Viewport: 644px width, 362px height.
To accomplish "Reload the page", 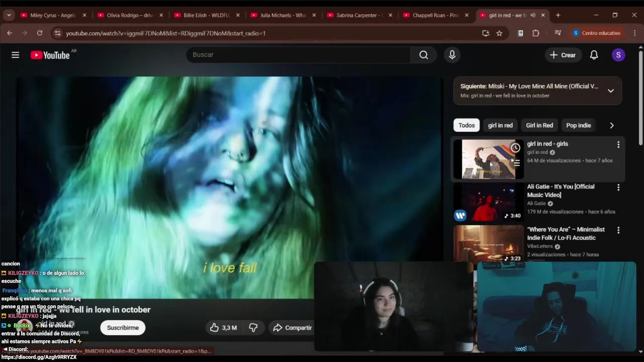I will coord(40,33).
